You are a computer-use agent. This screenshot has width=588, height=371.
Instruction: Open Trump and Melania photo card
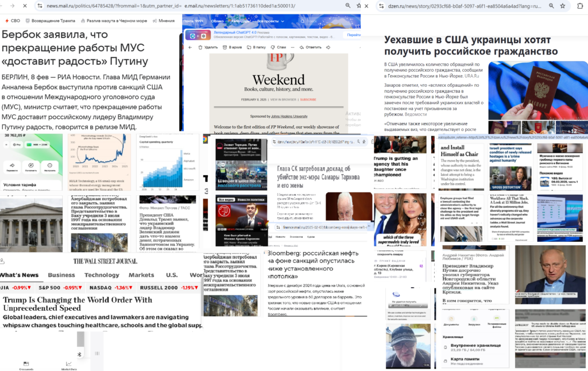point(400,219)
